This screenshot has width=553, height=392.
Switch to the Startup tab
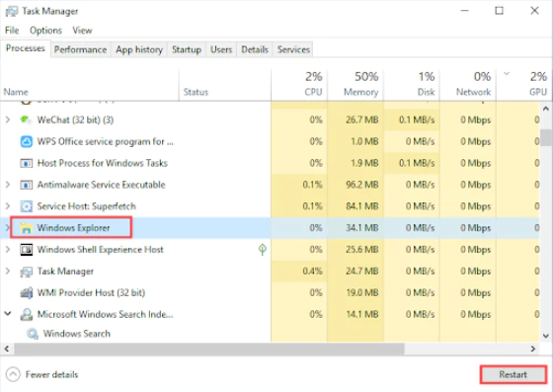click(187, 49)
